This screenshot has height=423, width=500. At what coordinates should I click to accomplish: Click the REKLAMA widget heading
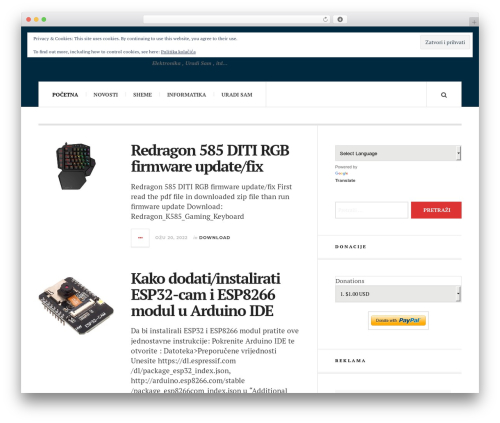[350, 361]
